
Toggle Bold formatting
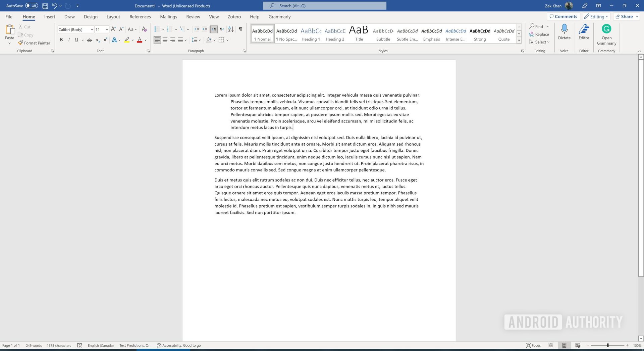coord(61,40)
